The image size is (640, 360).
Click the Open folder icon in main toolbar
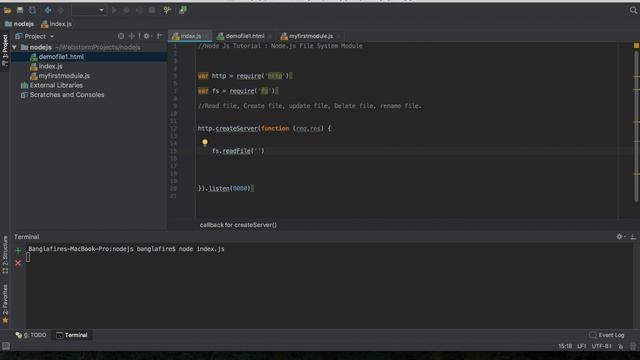(x=7, y=10)
